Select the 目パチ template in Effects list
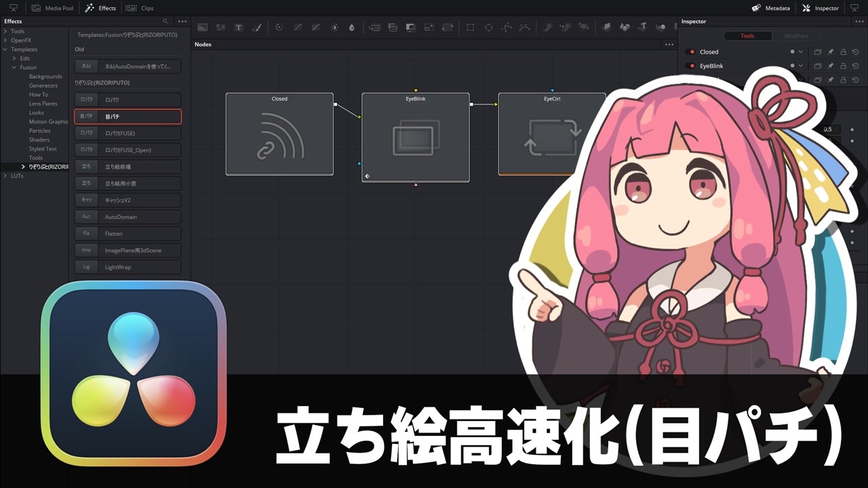This screenshot has width=868, height=488. tap(127, 117)
